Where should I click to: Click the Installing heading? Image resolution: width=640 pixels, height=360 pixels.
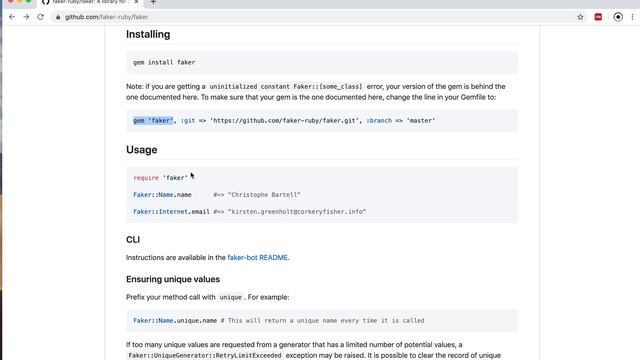click(148, 34)
